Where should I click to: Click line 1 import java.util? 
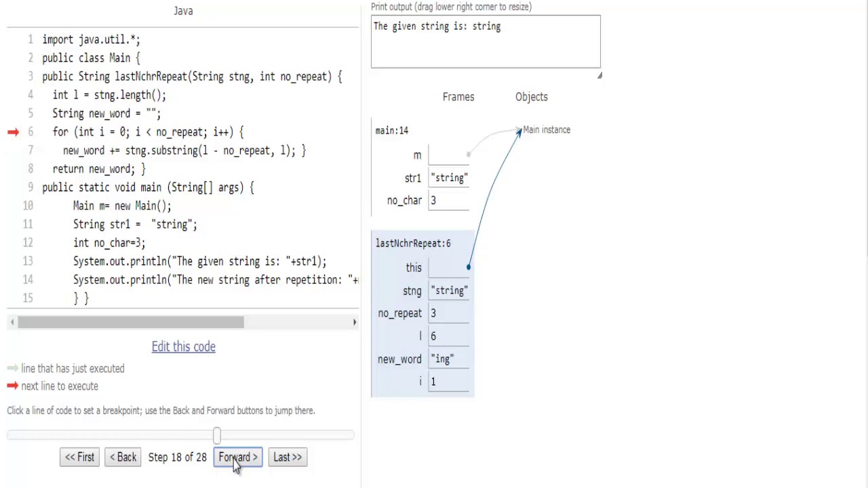(x=91, y=40)
